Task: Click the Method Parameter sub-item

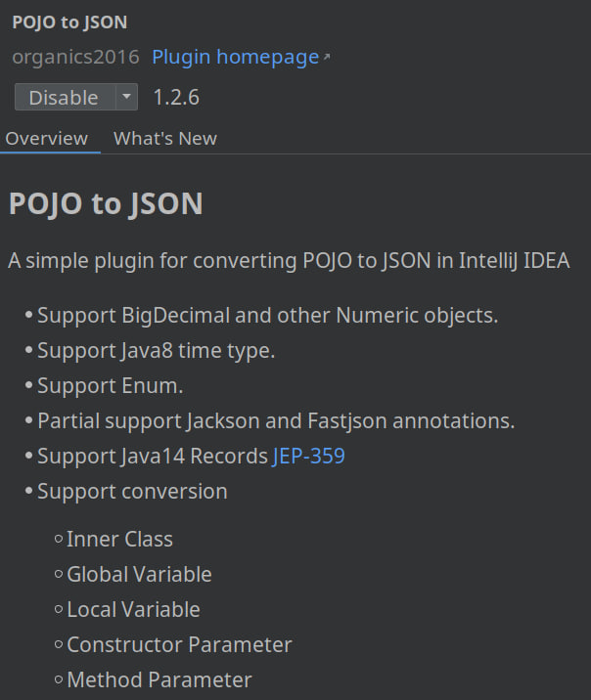Action: point(159,679)
